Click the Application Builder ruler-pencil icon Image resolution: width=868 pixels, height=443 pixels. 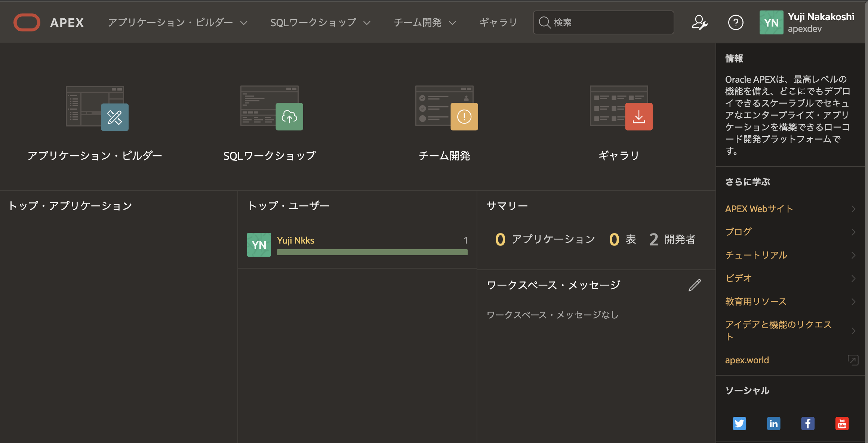[115, 117]
